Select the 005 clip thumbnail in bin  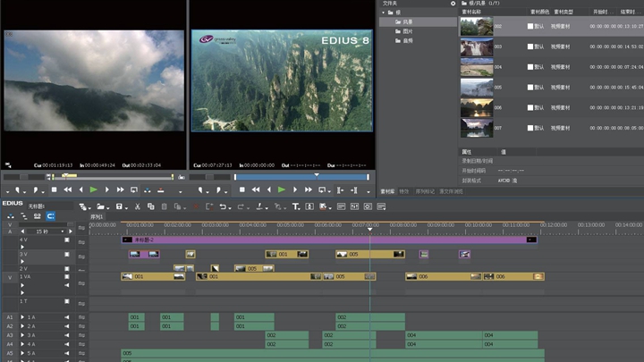pos(477,88)
